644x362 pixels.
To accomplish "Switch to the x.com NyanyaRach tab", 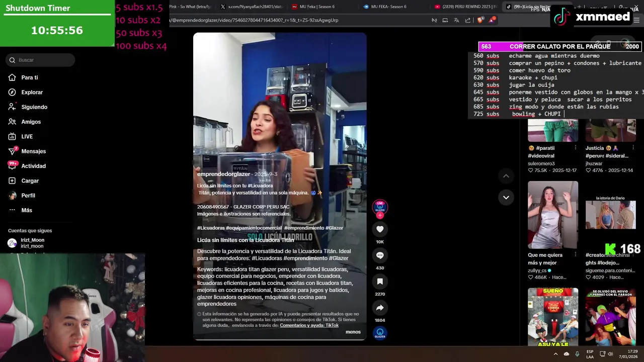I will (x=252, y=7).
